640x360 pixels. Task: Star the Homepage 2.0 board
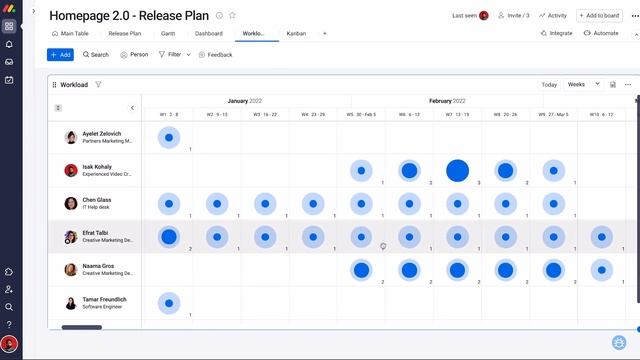click(x=232, y=16)
